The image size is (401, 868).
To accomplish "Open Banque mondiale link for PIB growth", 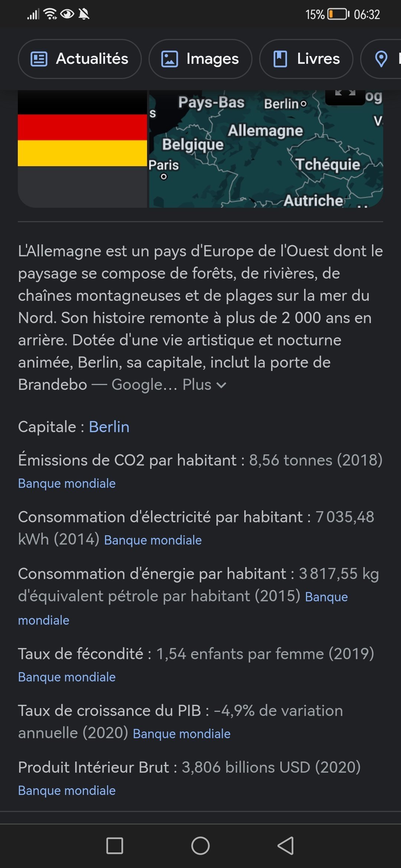I will (182, 734).
